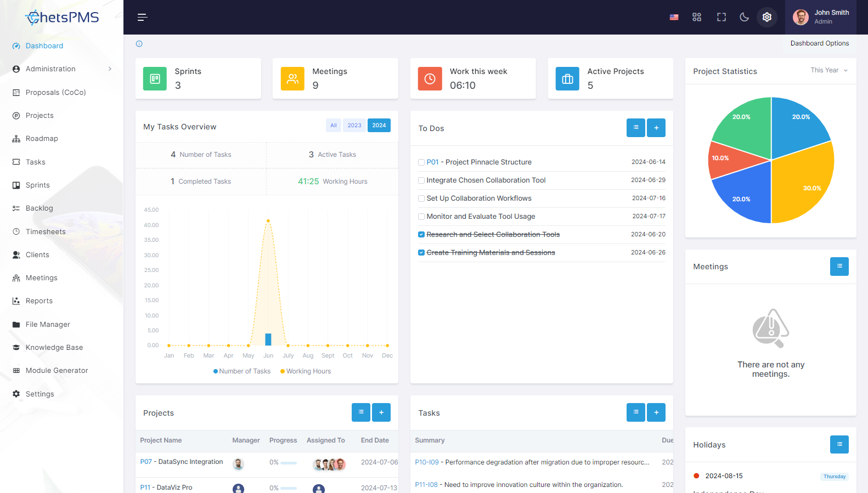Click the info icon below header
868x493 pixels.
click(139, 44)
